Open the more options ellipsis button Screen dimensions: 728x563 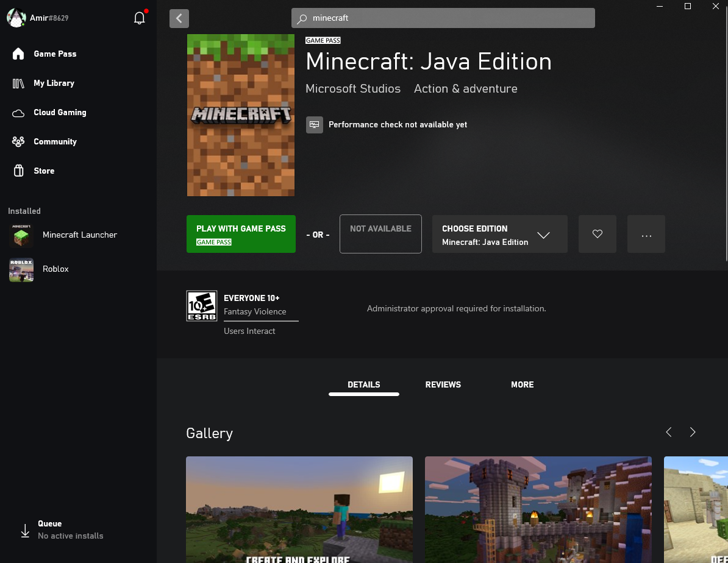646,234
